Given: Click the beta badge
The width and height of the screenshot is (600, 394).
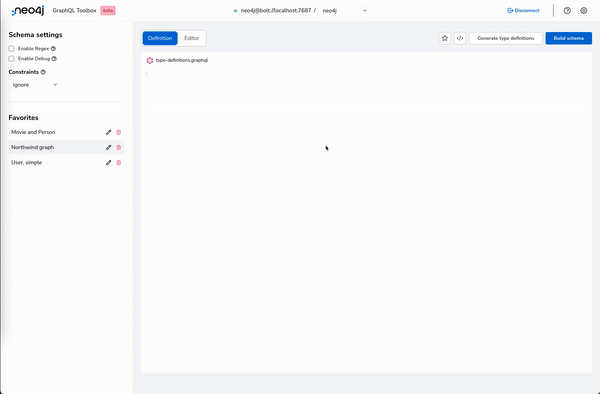Looking at the screenshot, I should (x=108, y=11).
